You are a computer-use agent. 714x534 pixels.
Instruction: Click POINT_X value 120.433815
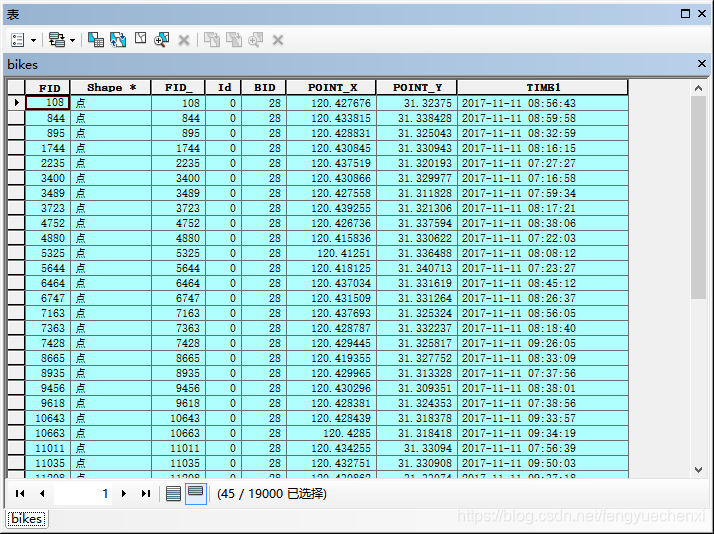(332, 118)
